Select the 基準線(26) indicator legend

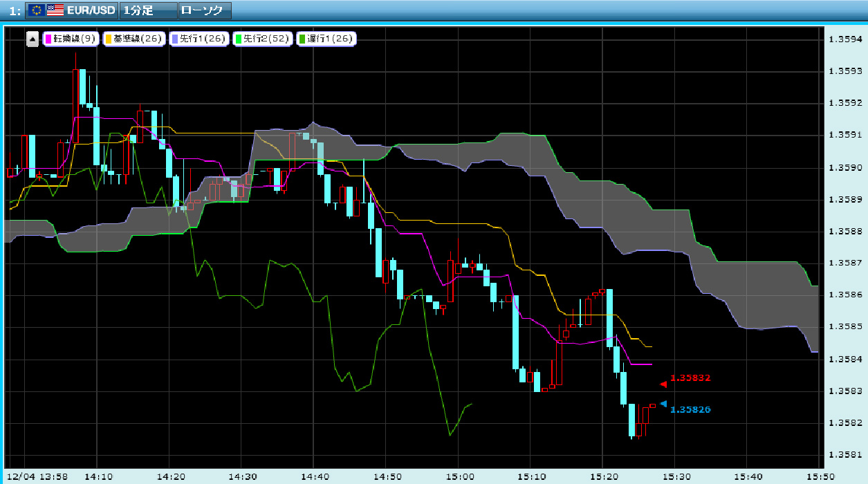pyautogui.click(x=133, y=39)
